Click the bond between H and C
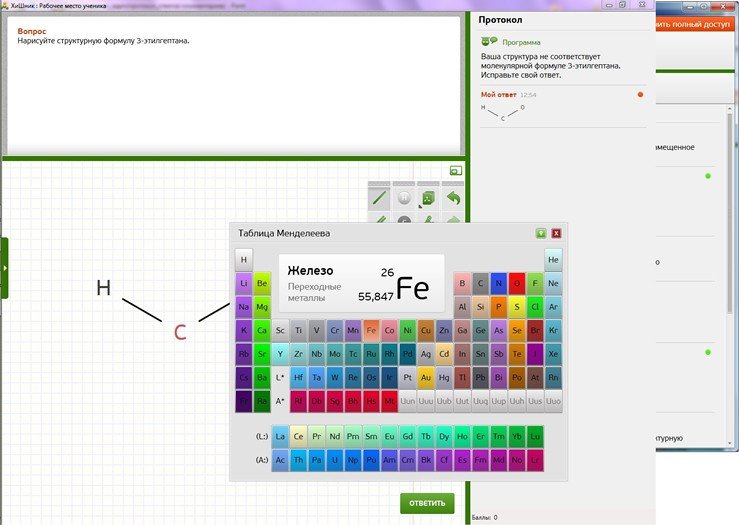Screen dimensions: 739x525 point(141,310)
